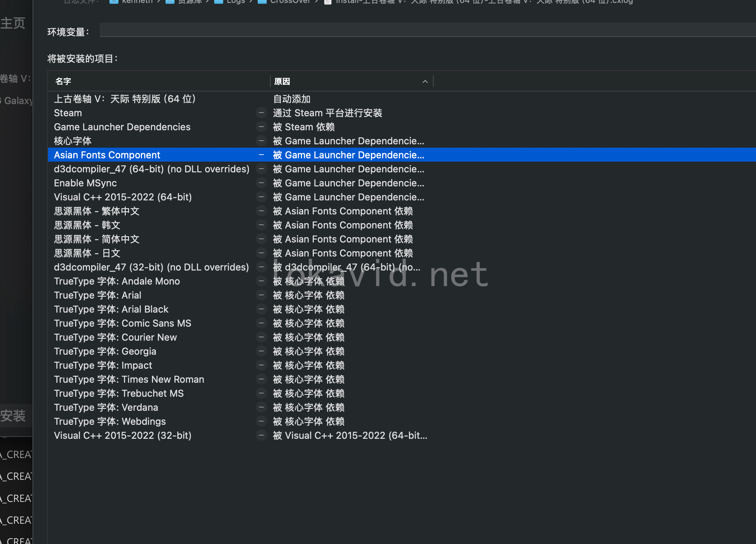This screenshot has width=756, height=544.
Task: Open the 主页 sidebar item
Action: pos(13,23)
